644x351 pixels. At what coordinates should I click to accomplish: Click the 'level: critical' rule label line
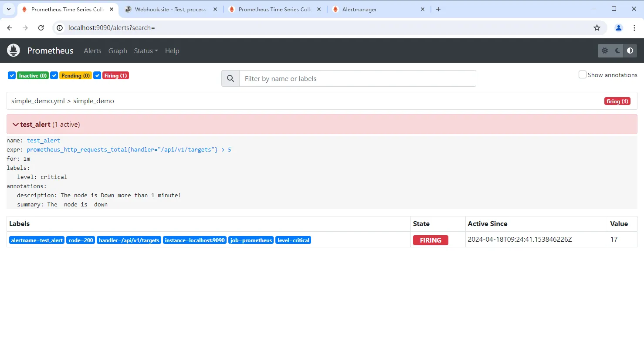[42, 177]
